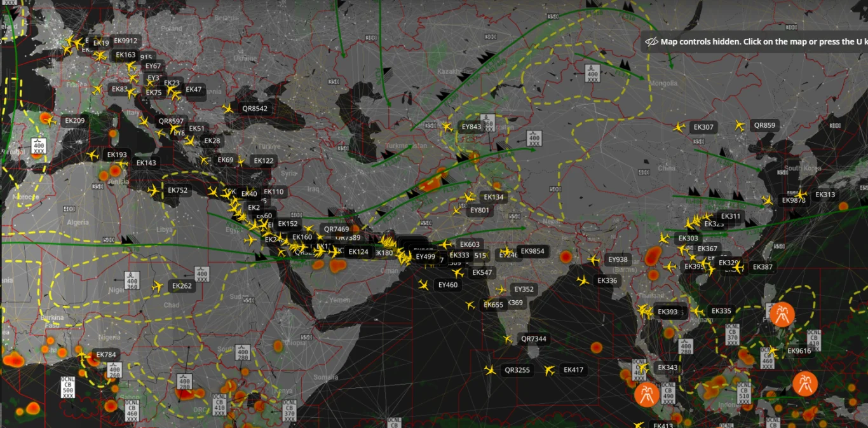868x428 pixels.
Task: Click the EK387 flight label
Action: pyautogui.click(x=763, y=267)
